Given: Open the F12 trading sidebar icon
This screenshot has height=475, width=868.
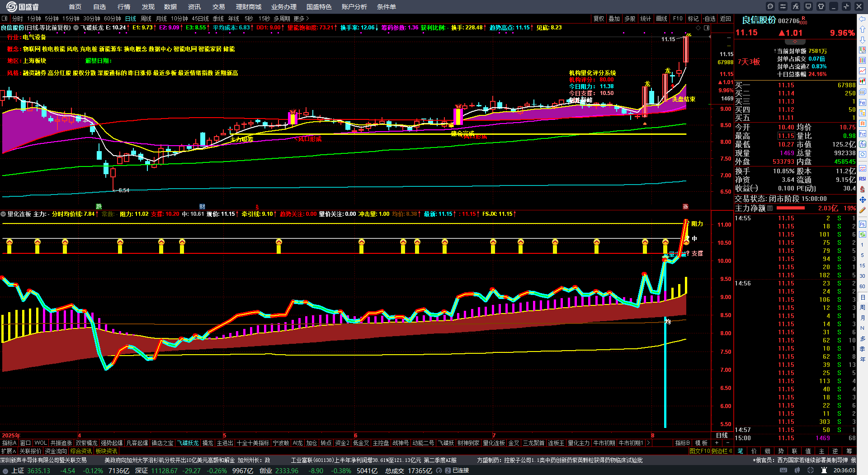Looking at the screenshot, I should (863, 134).
